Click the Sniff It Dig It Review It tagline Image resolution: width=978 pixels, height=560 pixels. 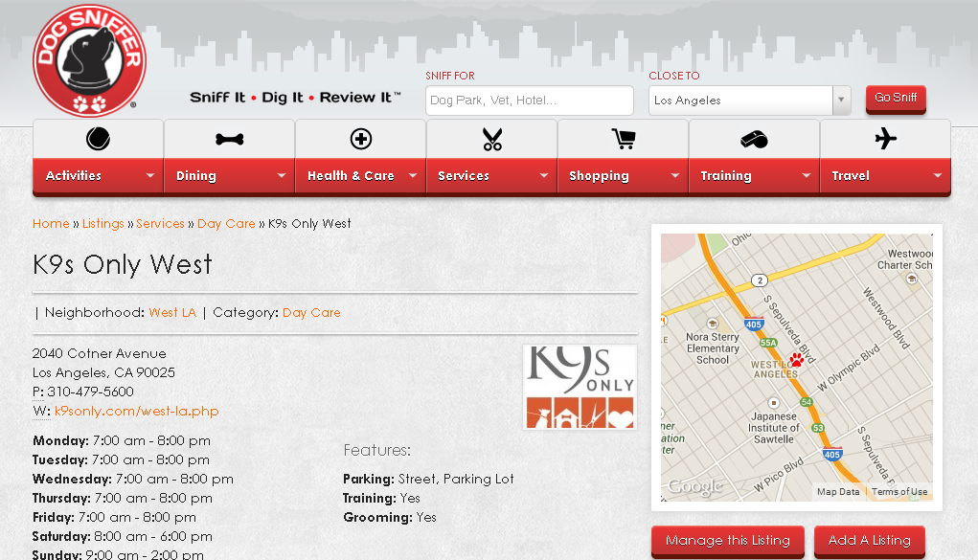[x=295, y=98]
